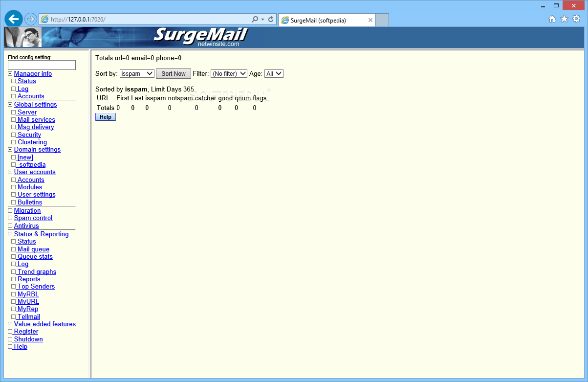Open the Antivirus link

26,226
